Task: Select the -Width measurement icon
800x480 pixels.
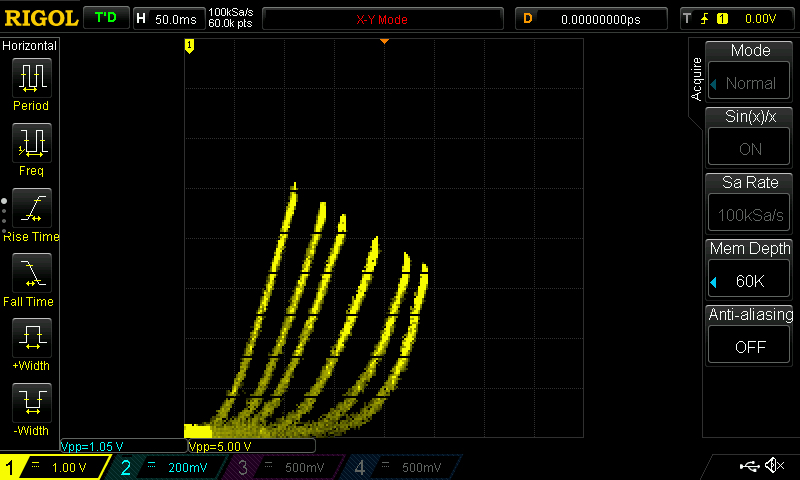Action: click(x=32, y=402)
